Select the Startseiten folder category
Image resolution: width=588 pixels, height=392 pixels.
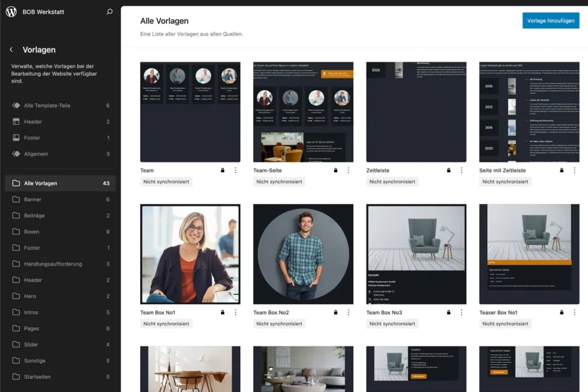[37, 377]
